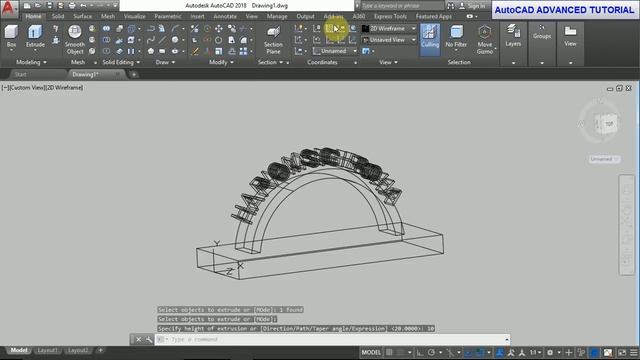Open the Surface ribbon tab
This screenshot has height=360, width=640.
point(82,16)
